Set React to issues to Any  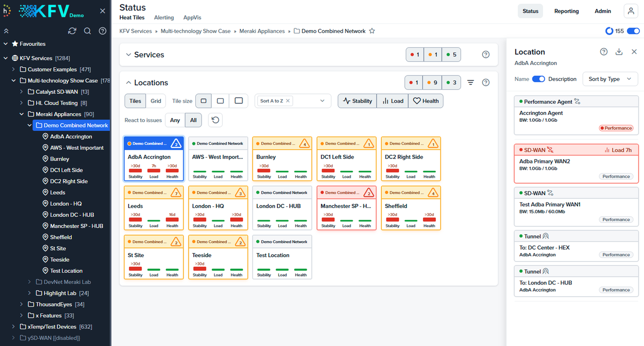(175, 120)
